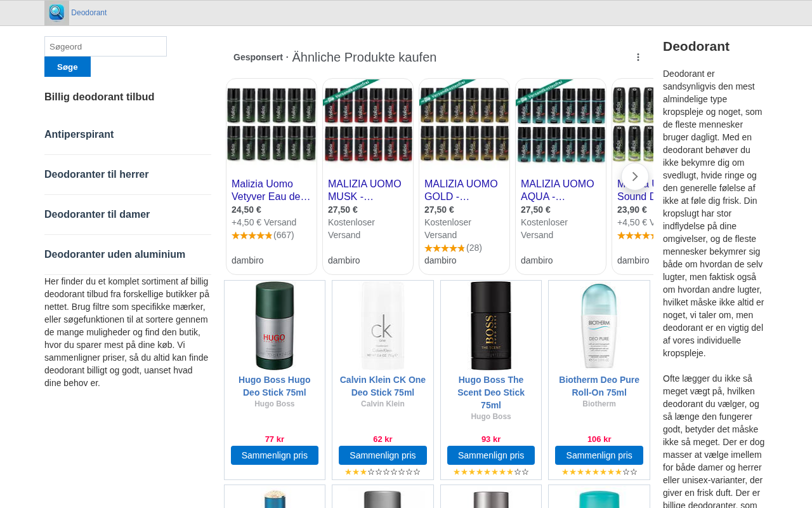Click the Calvin Klein CK One product image
The width and height of the screenshot is (812, 508).
click(383, 326)
